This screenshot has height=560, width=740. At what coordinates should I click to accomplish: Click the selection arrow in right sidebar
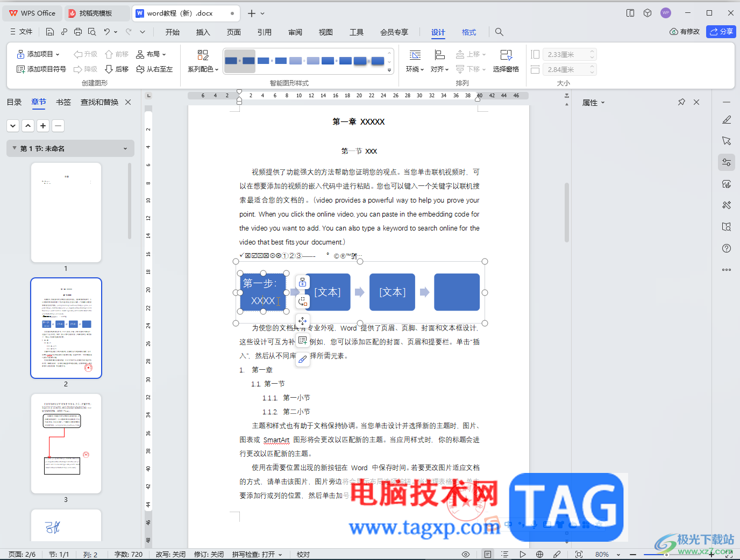727,141
